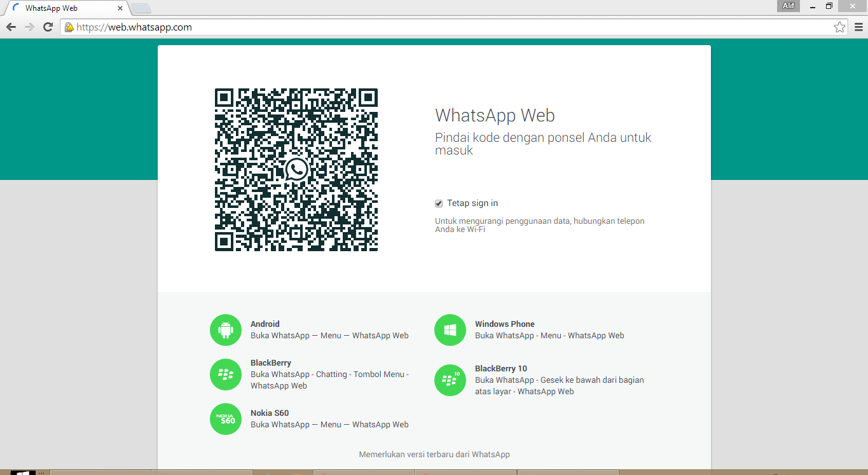Image resolution: width=868 pixels, height=475 pixels.
Task: Restore down the Chrome window
Action: tap(829, 6)
